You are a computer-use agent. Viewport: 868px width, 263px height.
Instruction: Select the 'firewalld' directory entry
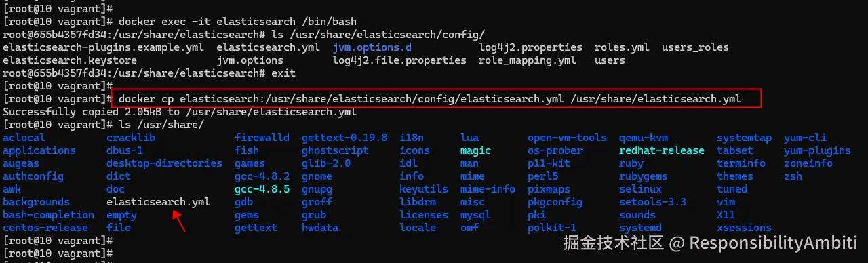(x=262, y=138)
